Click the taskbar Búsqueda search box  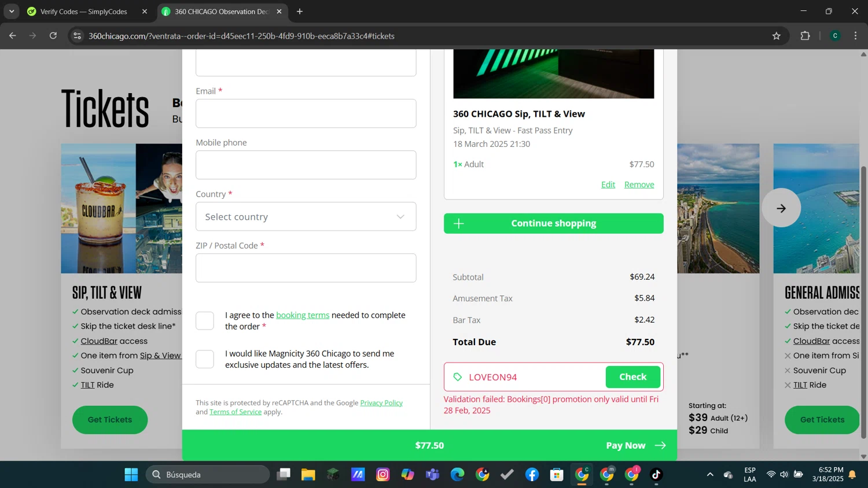(208, 475)
